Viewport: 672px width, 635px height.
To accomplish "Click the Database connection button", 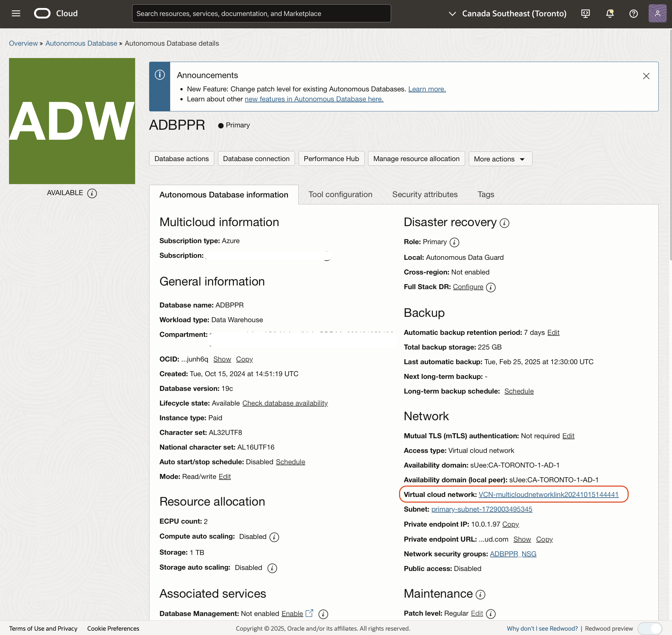I will pos(256,159).
